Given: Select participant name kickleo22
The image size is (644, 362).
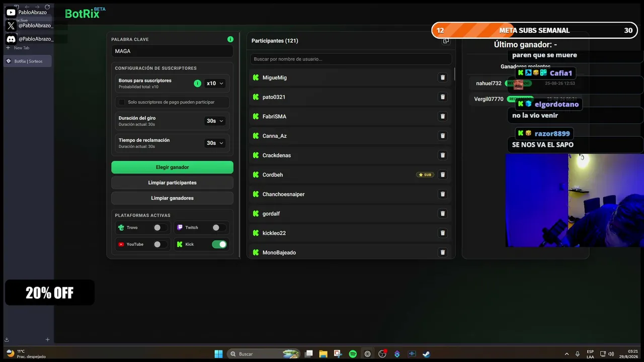Looking at the screenshot, I should (274, 233).
